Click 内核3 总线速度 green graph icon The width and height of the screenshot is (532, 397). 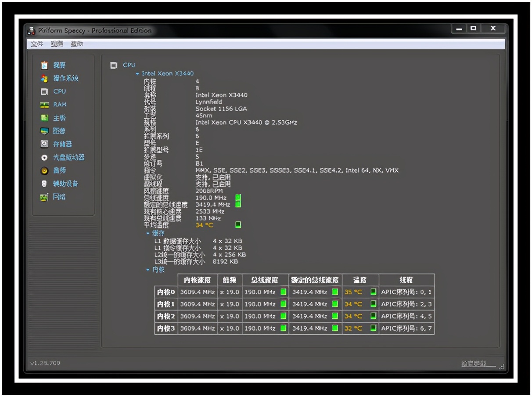[x=283, y=328]
